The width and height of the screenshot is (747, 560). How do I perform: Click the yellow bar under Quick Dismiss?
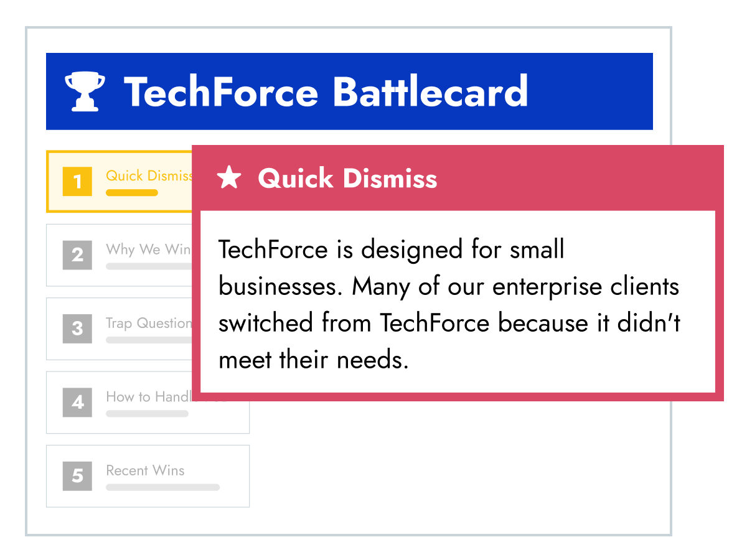tap(131, 193)
